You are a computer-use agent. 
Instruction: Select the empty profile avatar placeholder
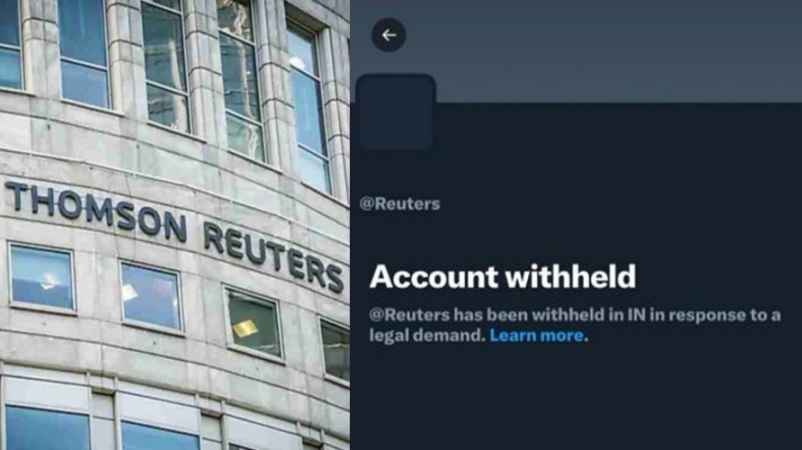pos(396,114)
